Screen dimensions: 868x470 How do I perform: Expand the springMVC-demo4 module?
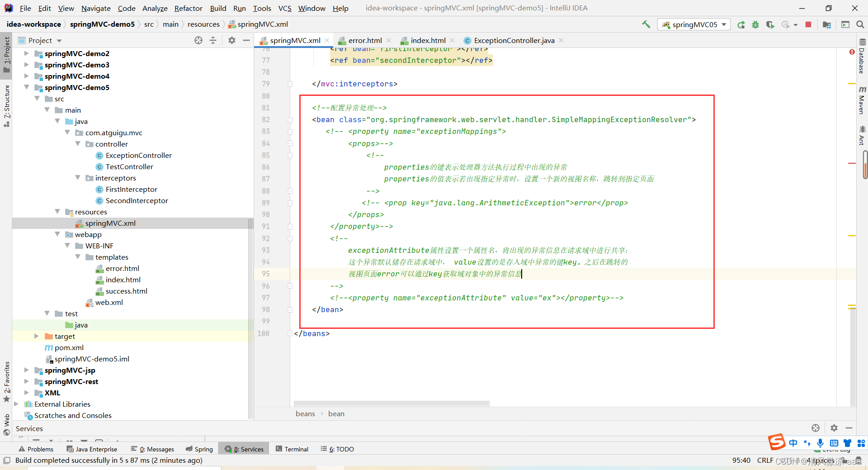coord(26,76)
